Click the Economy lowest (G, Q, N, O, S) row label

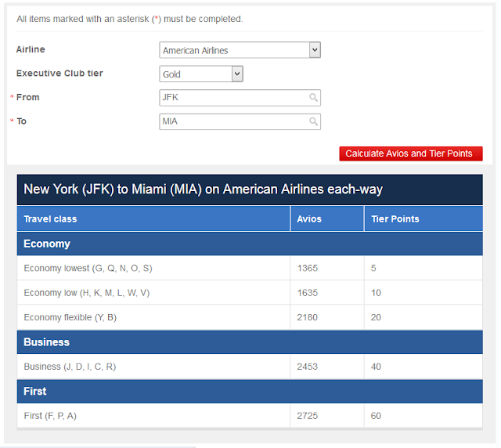pyautogui.click(x=88, y=269)
